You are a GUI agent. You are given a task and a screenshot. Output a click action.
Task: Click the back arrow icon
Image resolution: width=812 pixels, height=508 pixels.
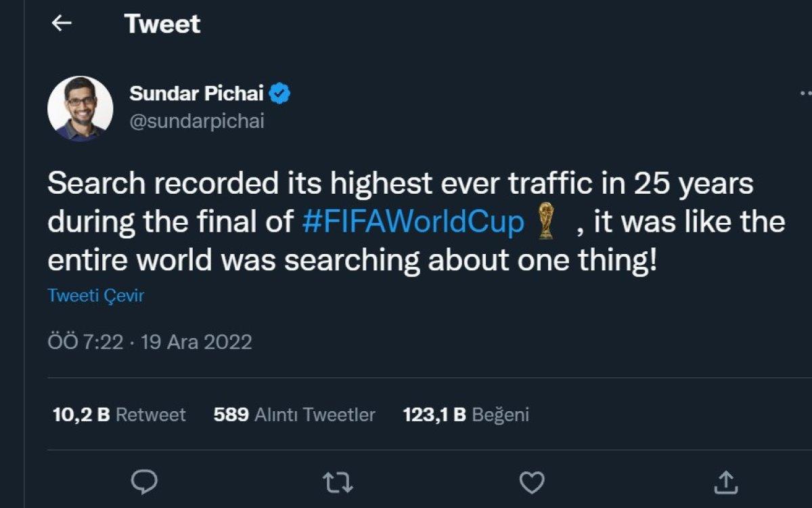pyautogui.click(x=62, y=24)
